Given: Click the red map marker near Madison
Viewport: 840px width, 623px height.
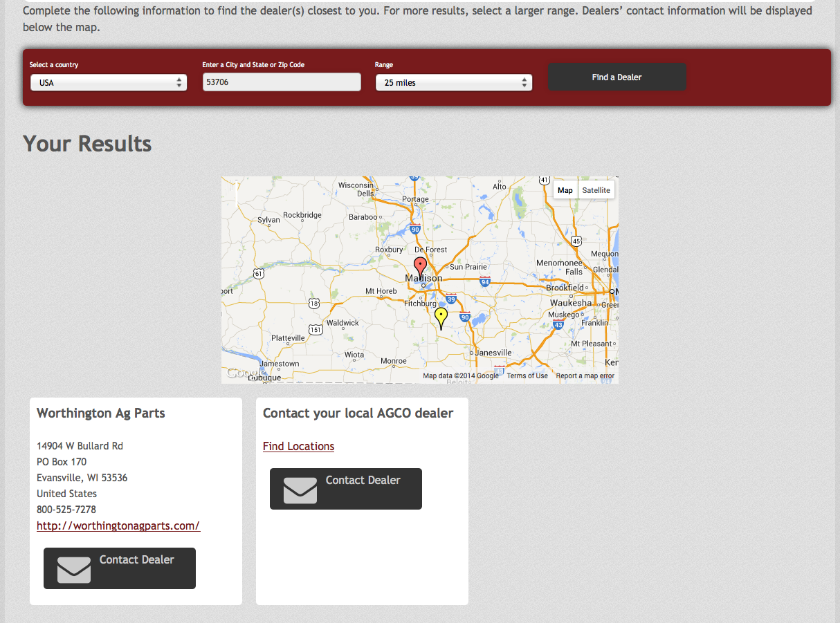Looking at the screenshot, I should point(420,266).
